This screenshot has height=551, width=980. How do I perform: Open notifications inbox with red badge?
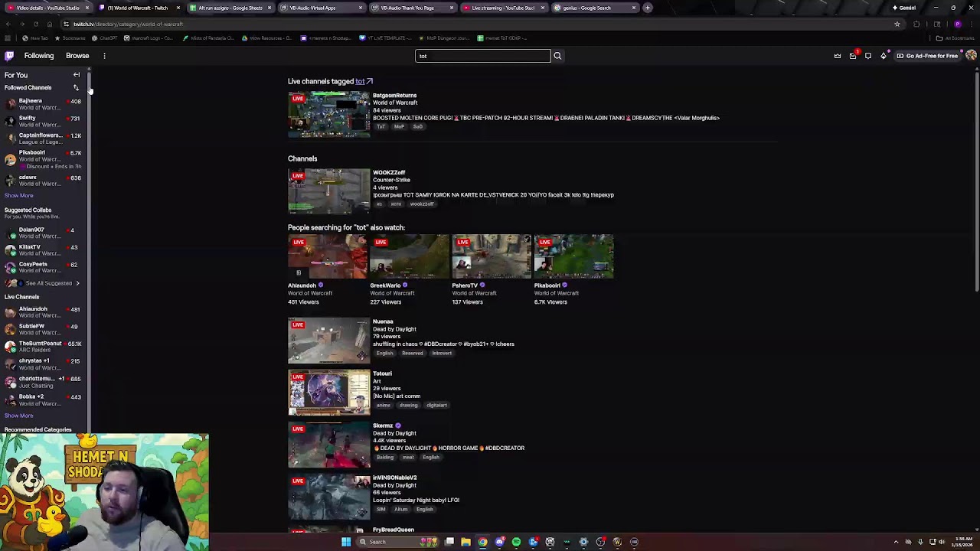853,56
